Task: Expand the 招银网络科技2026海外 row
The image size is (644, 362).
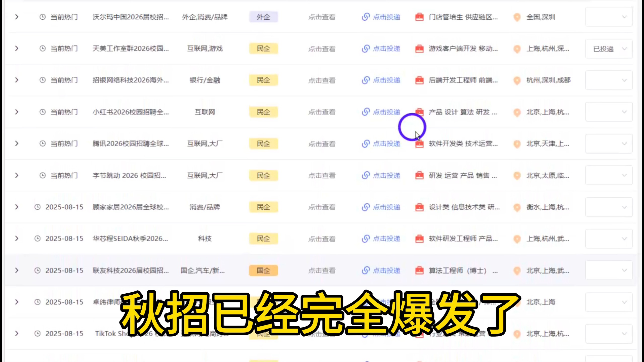Action: [x=17, y=80]
